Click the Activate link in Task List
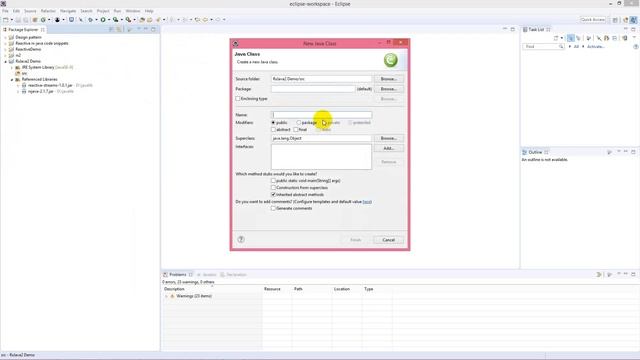This screenshot has height=360, width=640. point(596,47)
